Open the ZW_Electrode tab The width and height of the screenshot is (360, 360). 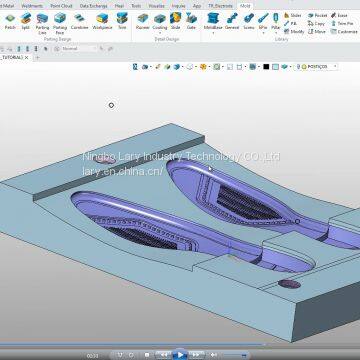[x=220, y=6]
